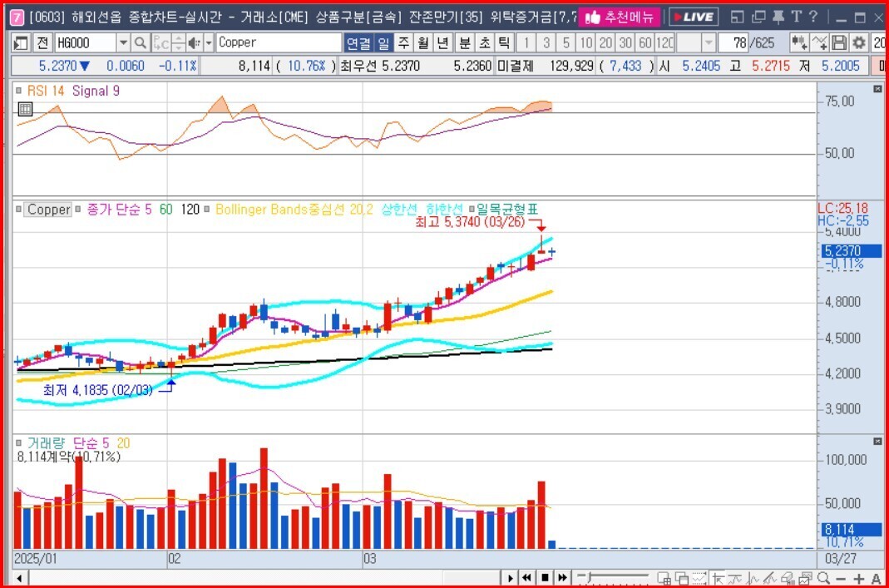
Task: Click the save floppy disk icon
Action: click(839, 42)
